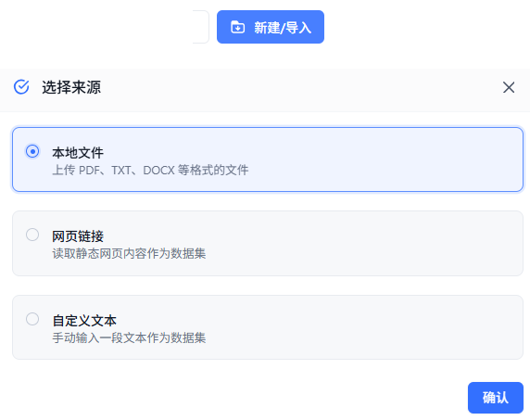Click empty area of the 自定义文本 card

point(372,327)
